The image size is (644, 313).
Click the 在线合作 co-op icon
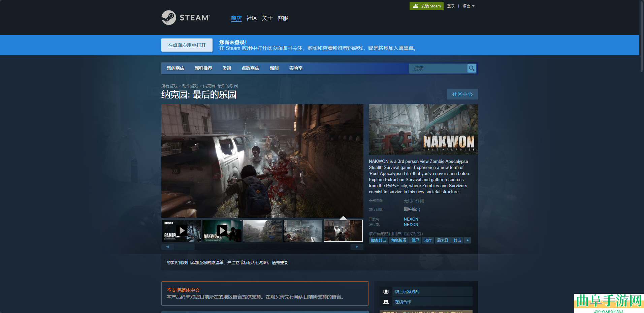click(x=386, y=302)
